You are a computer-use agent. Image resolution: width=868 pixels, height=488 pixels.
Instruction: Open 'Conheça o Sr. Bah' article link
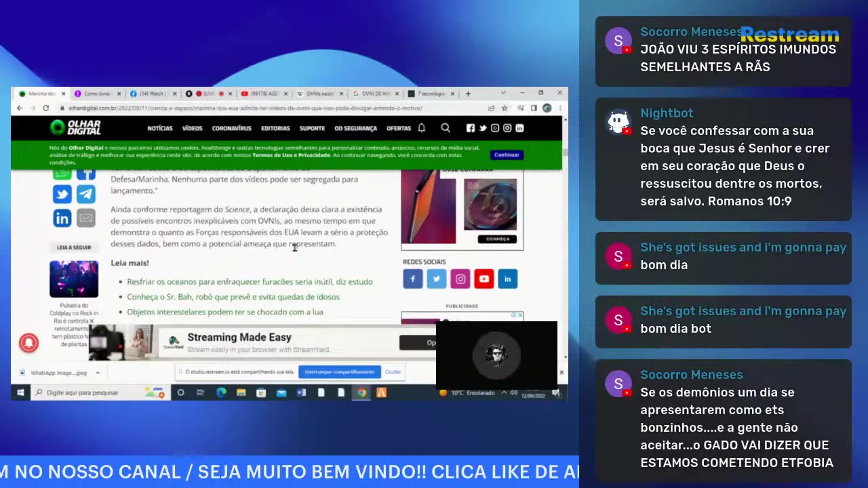coord(233,297)
